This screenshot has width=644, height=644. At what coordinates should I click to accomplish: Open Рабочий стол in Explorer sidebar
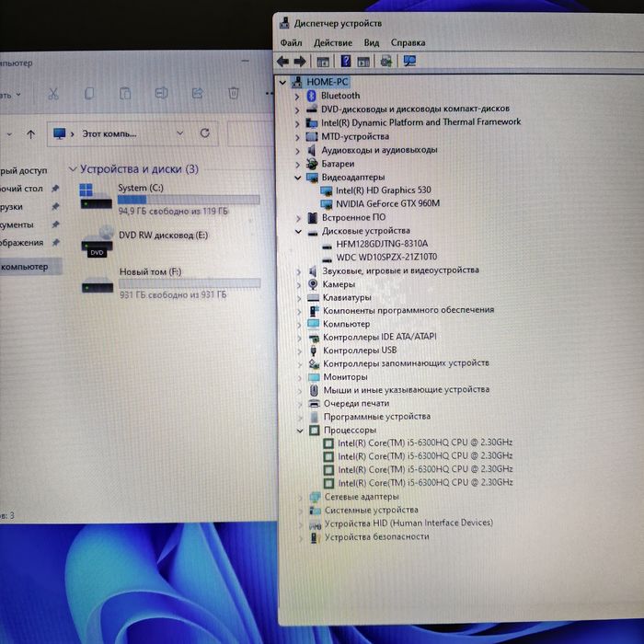click(21, 189)
